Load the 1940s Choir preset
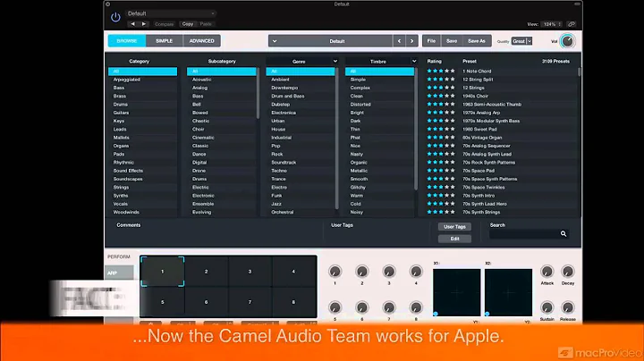The width and height of the screenshot is (644, 361). [x=475, y=96]
